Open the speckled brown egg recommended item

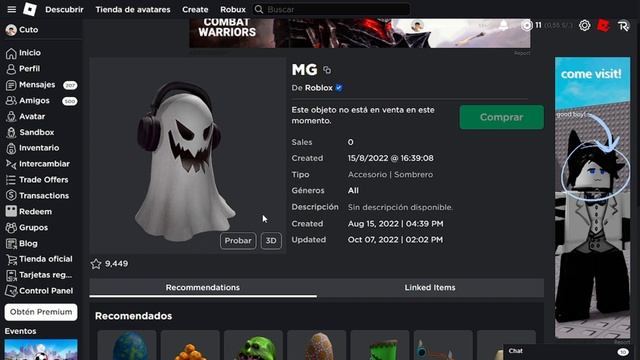pos(317,346)
